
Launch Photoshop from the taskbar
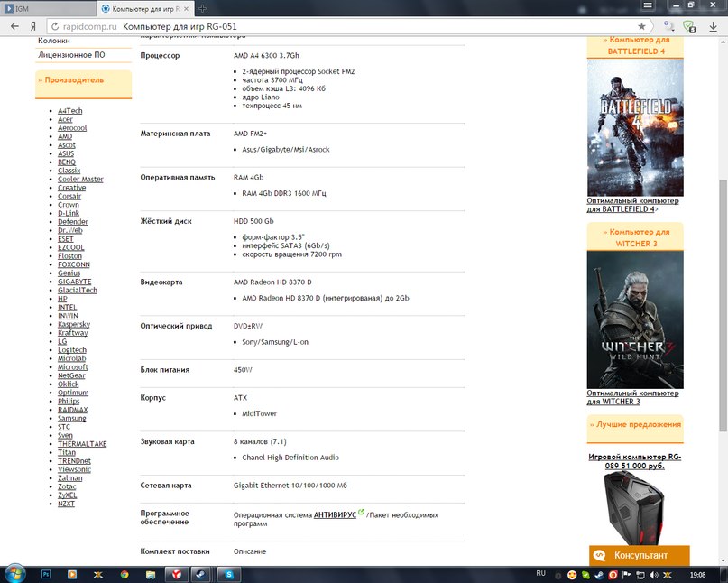(46, 575)
